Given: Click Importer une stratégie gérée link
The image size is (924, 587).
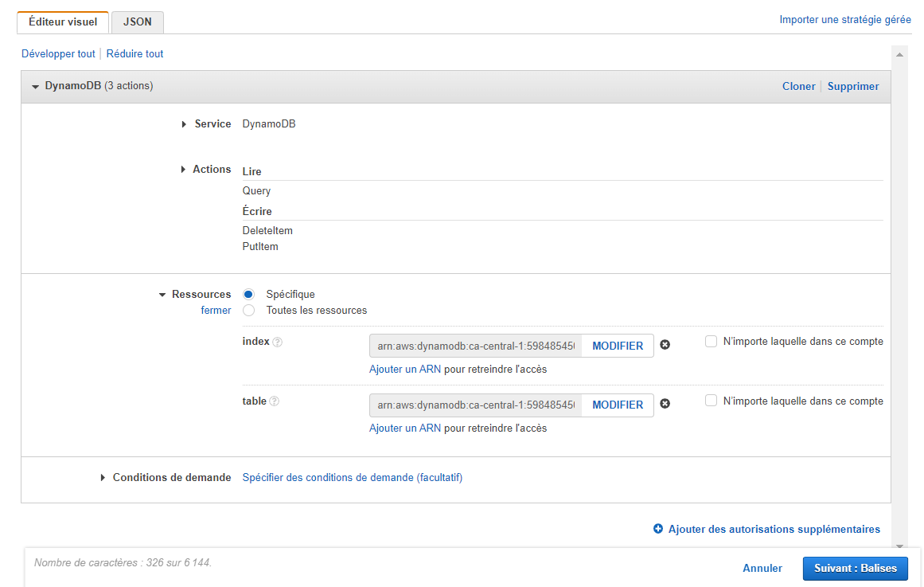Looking at the screenshot, I should pyautogui.click(x=845, y=19).
